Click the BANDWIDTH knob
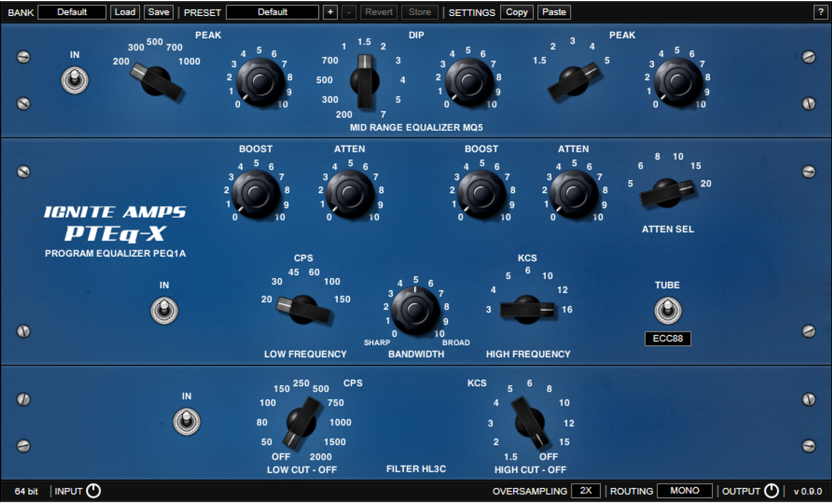This screenshot has height=504, width=832. click(415, 310)
